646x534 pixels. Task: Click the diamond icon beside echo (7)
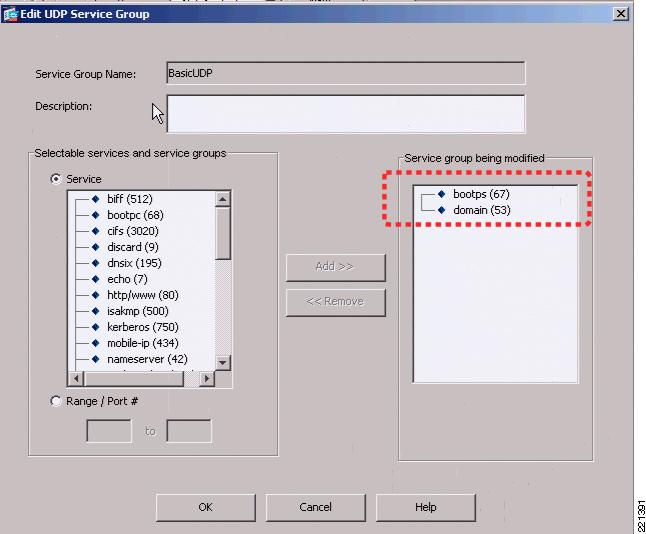(96, 279)
